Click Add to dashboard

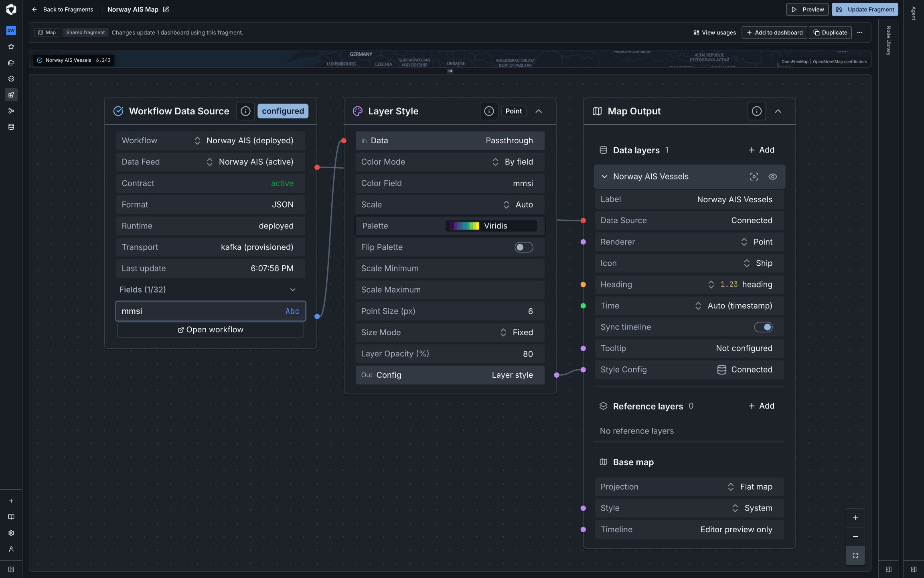click(774, 33)
